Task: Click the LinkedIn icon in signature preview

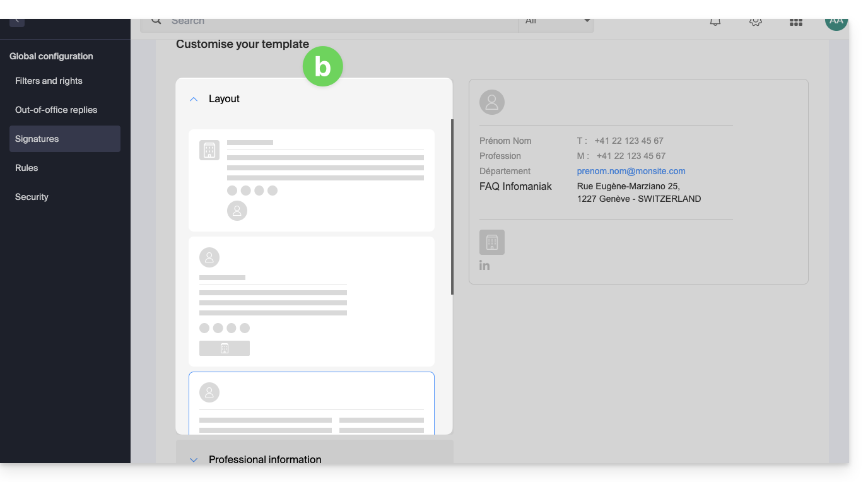Action: [x=484, y=265]
